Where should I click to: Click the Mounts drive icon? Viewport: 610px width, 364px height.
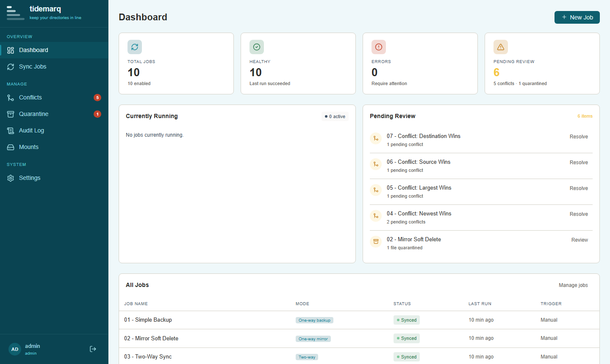11,147
